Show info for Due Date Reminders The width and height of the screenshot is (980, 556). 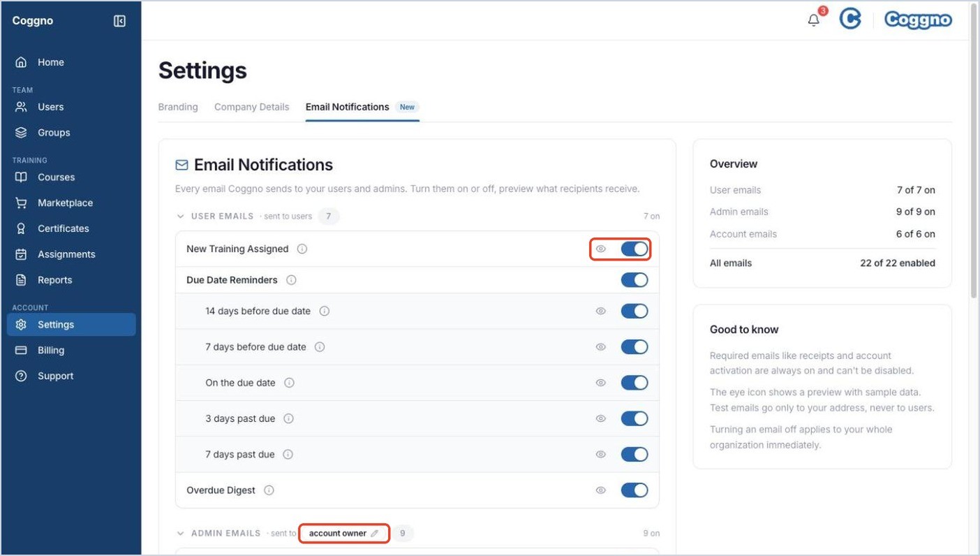pos(291,280)
